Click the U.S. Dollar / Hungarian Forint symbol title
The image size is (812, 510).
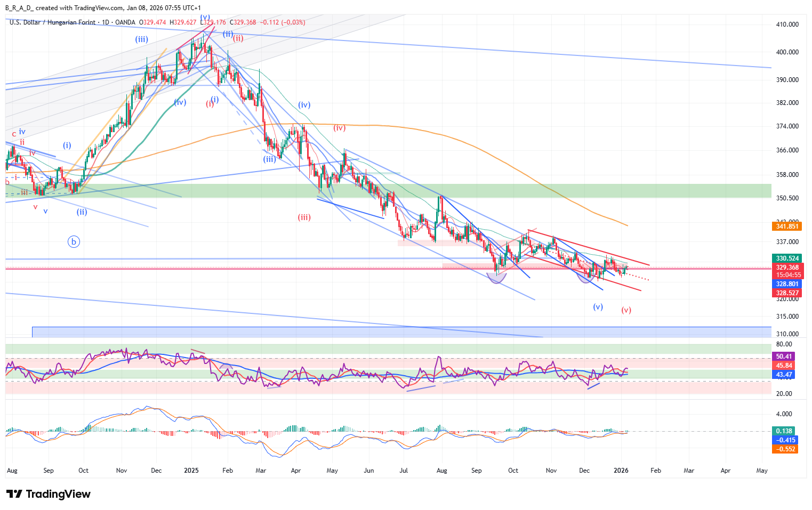coord(52,22)
